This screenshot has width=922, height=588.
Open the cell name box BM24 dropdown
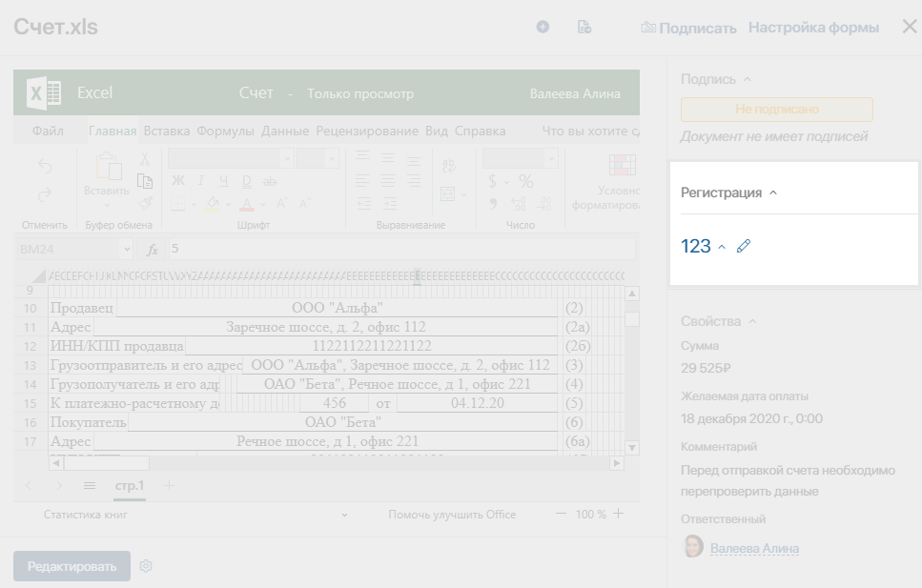coord(127,250)
